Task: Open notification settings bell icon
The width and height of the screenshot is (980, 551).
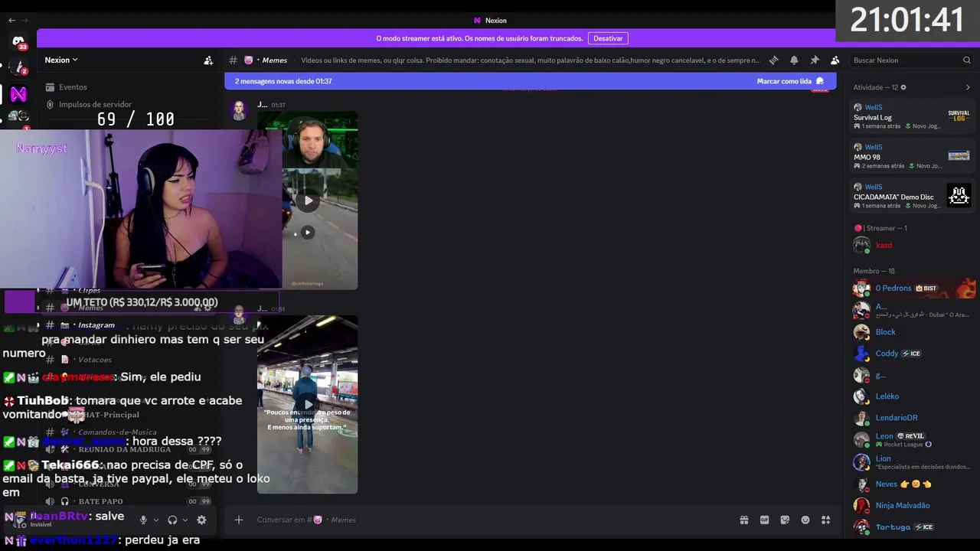Action: (x=794, y=60)
